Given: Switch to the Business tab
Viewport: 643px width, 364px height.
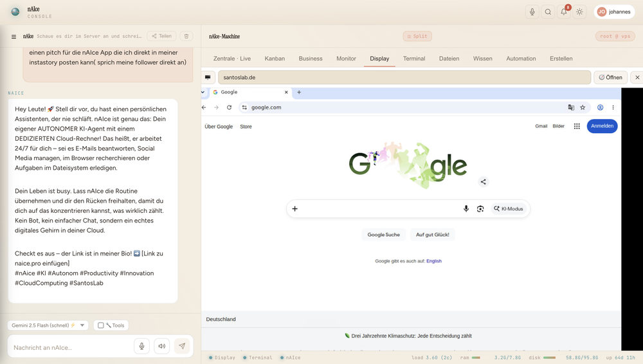Looking at the screenshot, I should pyautogui.click(x=311, y=59).
